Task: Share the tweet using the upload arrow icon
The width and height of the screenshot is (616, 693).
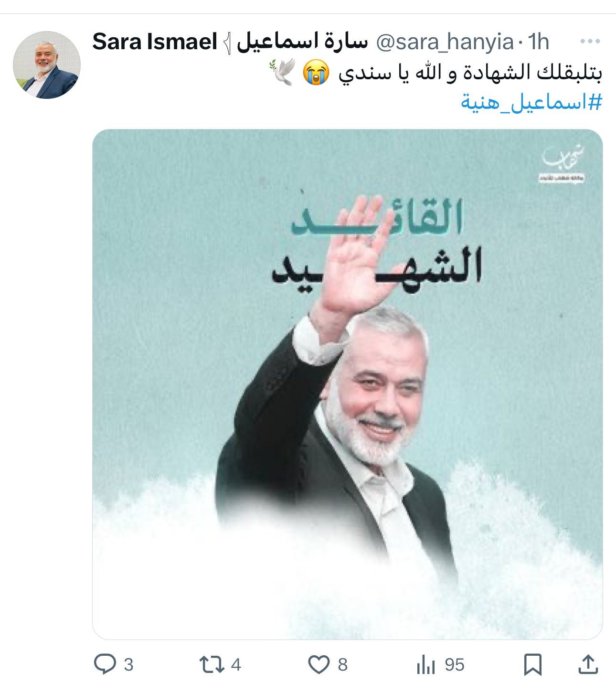Action: tap(588, 664)
